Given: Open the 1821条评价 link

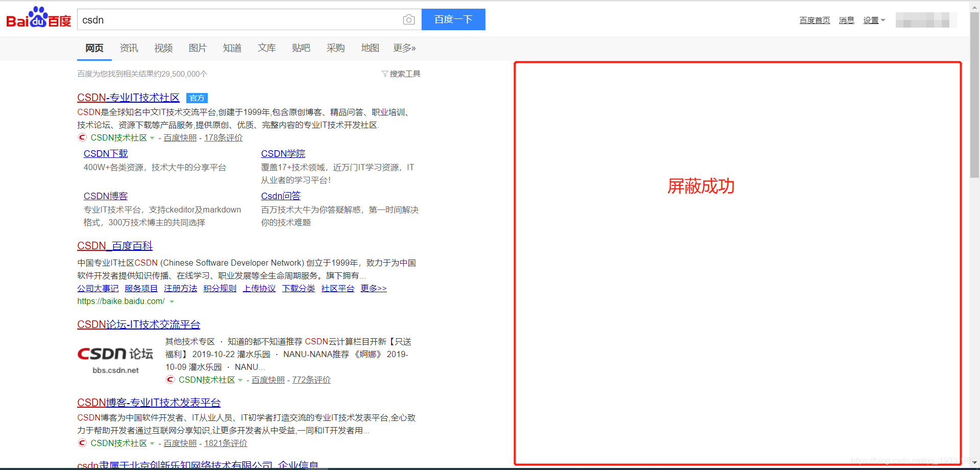Looking at the screenshot, I should 226,443.
